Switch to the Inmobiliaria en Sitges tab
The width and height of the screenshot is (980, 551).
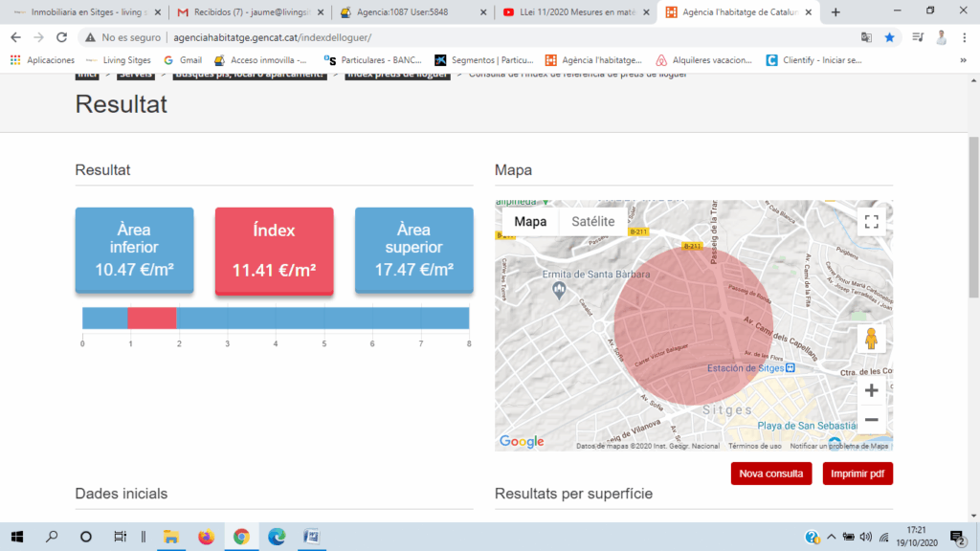pyautogui.click(x=84, y=12)
